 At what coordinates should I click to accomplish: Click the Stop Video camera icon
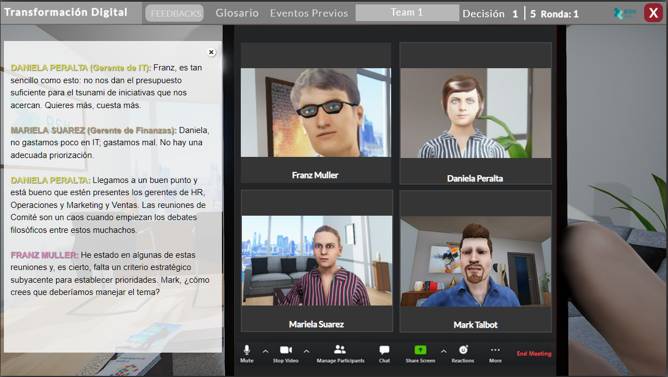(x=286, y=350)
